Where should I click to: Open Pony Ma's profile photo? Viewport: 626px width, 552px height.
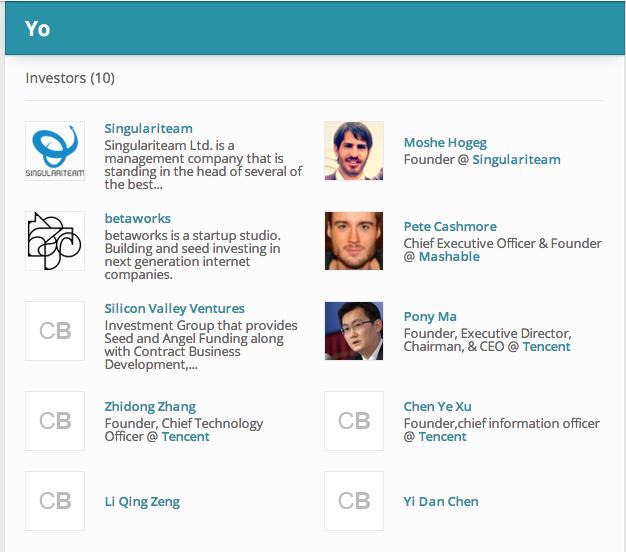coord(354,331)
